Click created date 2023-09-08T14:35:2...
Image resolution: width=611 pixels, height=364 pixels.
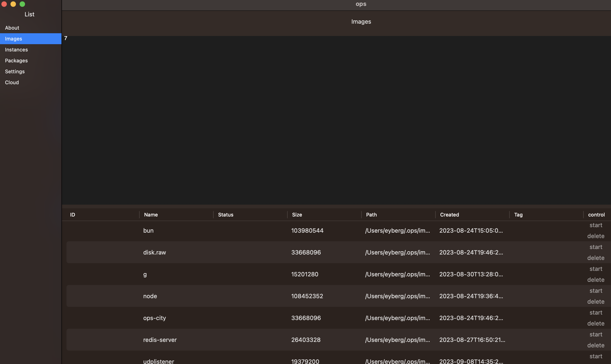click(471, 361)
